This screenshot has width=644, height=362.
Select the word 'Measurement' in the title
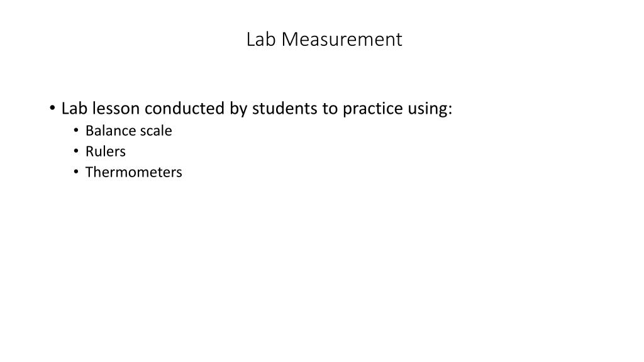click(341, 40)
